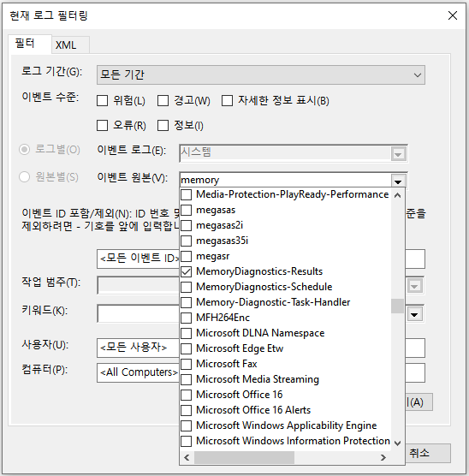469x476 pixels.
Task: Check MemoryDiagnostics-Schedule source
Action: 186,287
